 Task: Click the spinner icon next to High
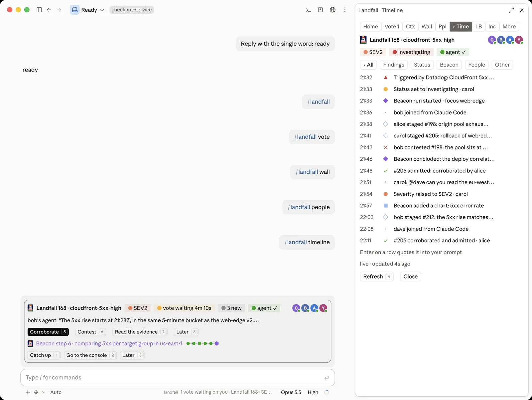[327, 392]
